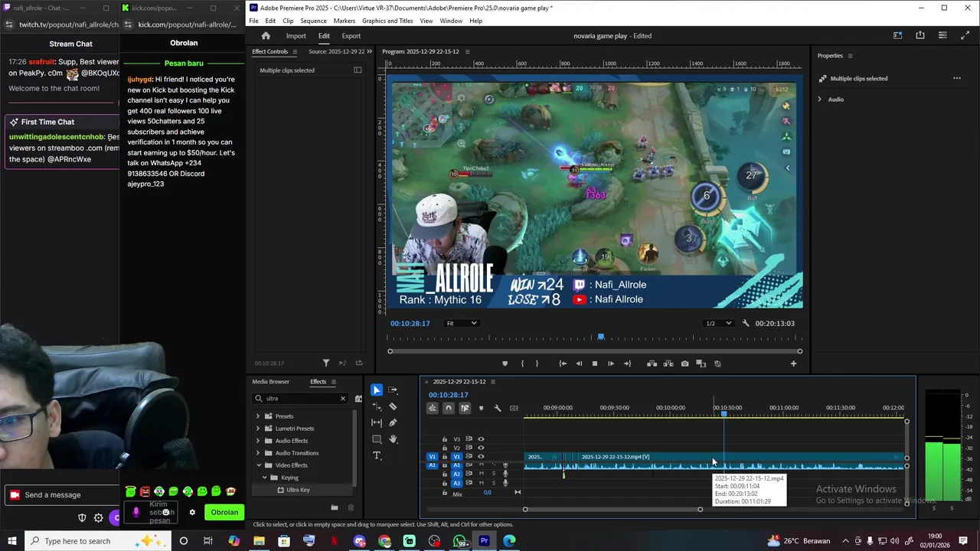Open Quick Export share icon
The height and width of the screenshot is (551, 980).
920,35
